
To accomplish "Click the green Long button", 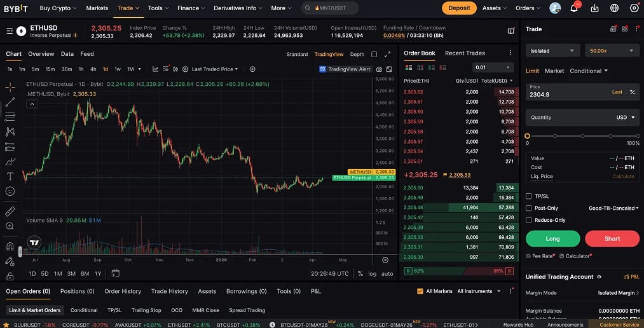I will (553, 238).
